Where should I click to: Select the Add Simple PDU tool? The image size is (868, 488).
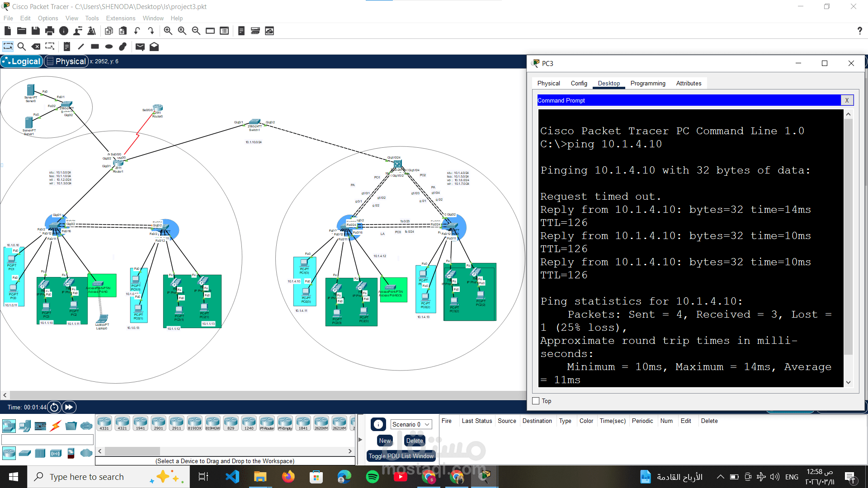pyautogui.click(x=140, y=47)
